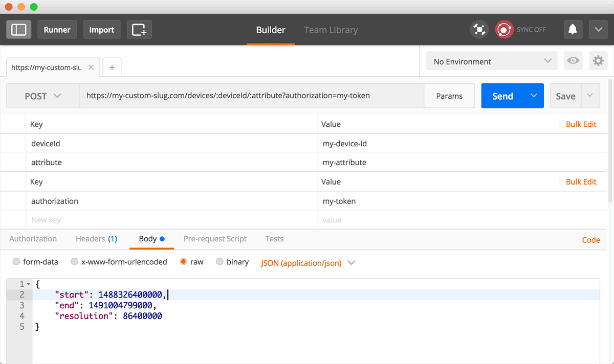
Task: Switch to the Headers tab
Action: click(x=96, y=239)
